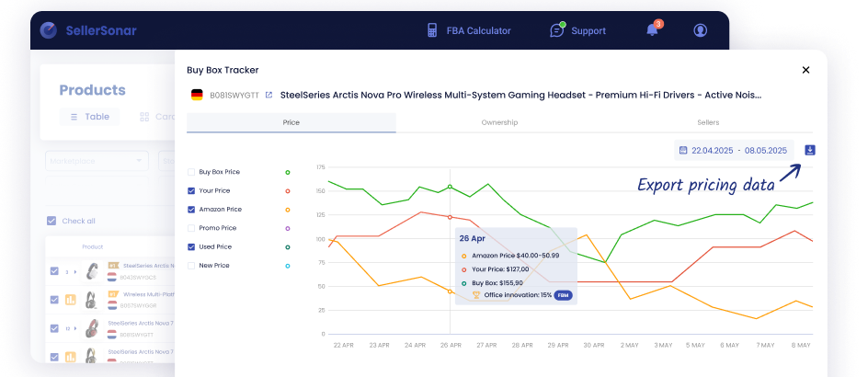Viewport: 868px width, 377px height.
Task: Uncheck the B081SWYGTT product row checkbox
Action: (x=54, y=328)
